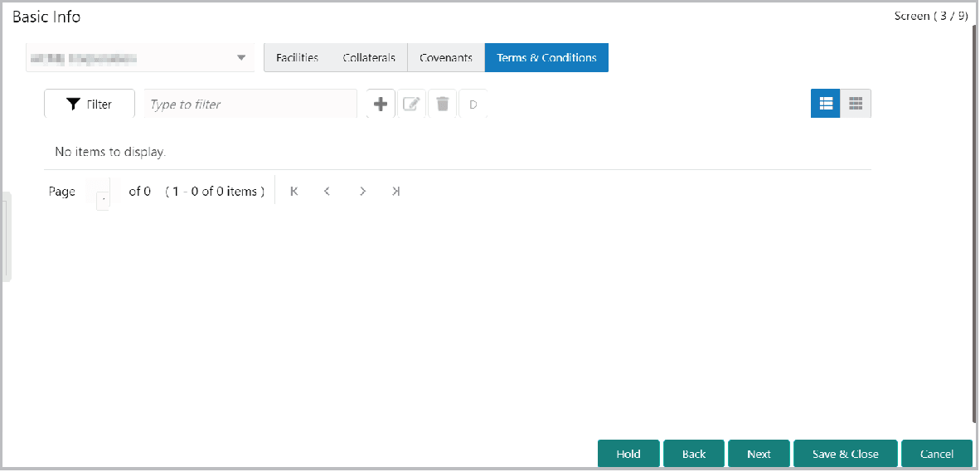This screenshot has height=472, width=980.
Task: Click Save & Close
Action: pos(845,454)
